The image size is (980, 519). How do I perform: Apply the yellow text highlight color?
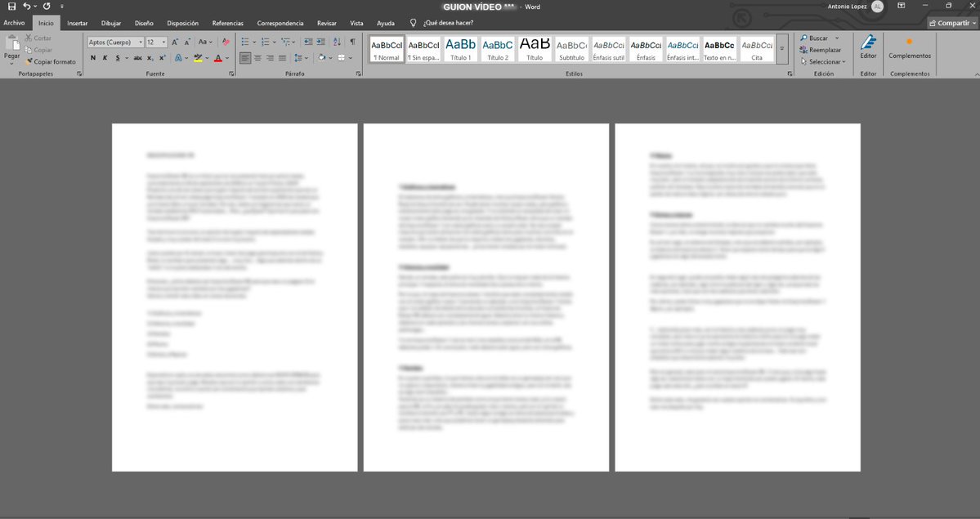(x=198, y=58)
